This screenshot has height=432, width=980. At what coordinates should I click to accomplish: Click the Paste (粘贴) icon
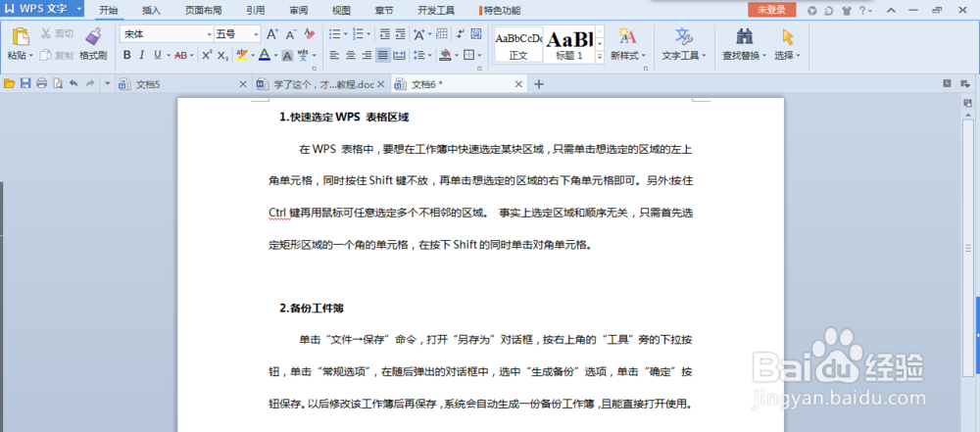point(21,37)
